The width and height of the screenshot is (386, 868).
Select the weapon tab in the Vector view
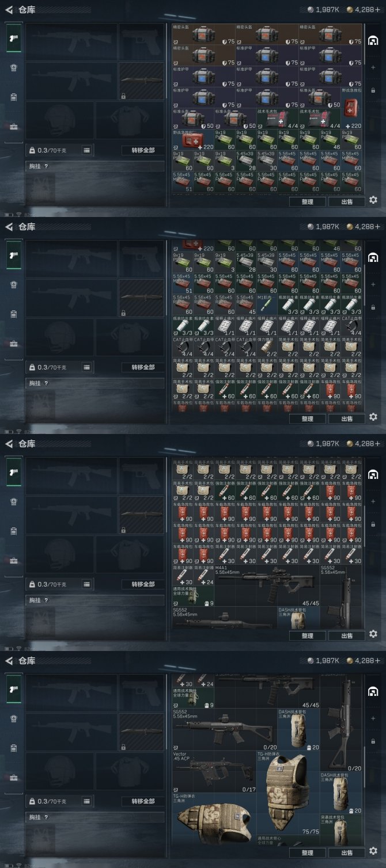[x=13, y=689]
